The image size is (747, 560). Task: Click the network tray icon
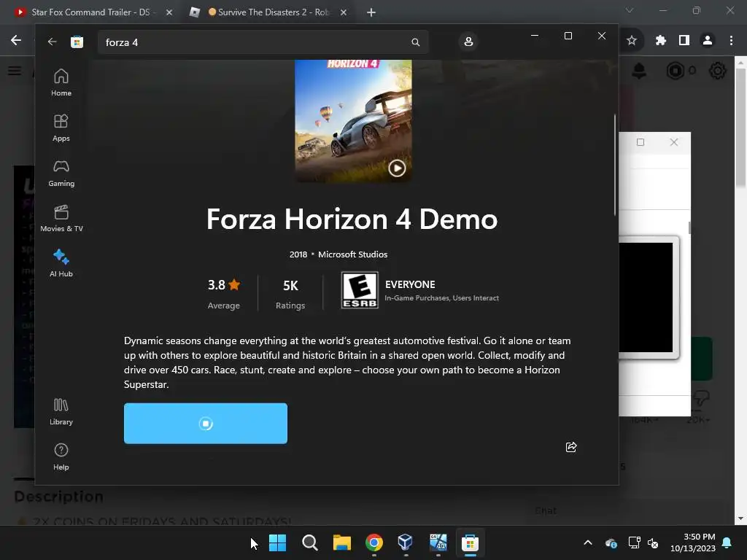pyautogui.click(x=634, y=542)
